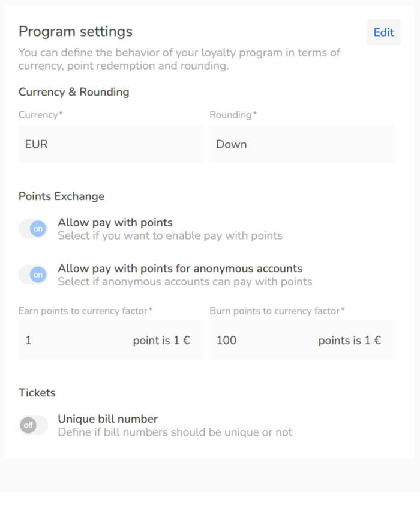The image size is (420, 522).
Task: Open the Rounding selection field
Action: point(301,144)
